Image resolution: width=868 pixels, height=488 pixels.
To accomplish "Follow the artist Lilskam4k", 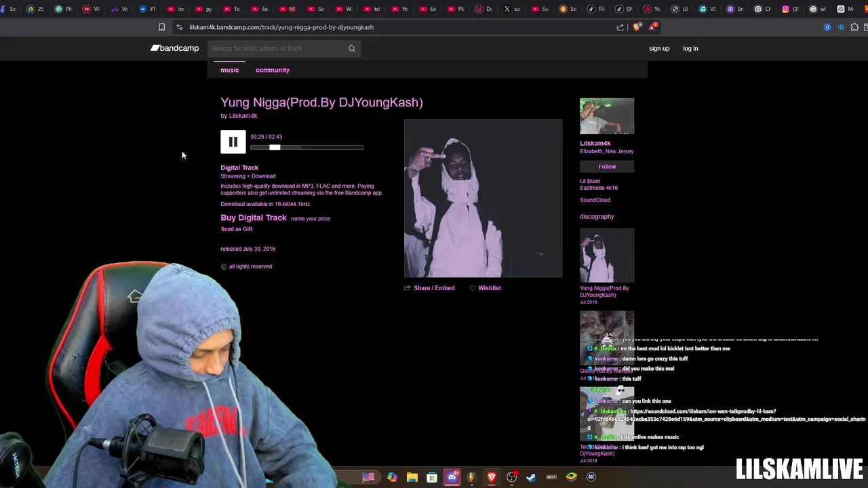I will tap(607, 167).
